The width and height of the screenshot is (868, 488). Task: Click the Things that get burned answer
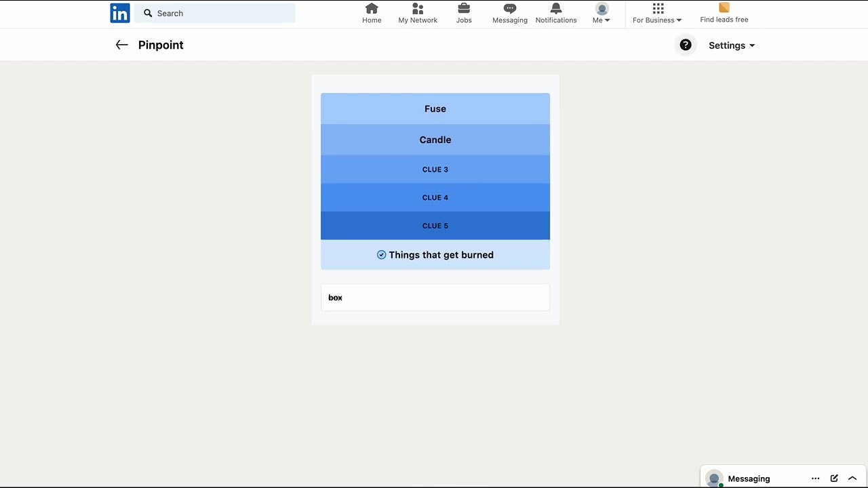[x=435, y=255]
